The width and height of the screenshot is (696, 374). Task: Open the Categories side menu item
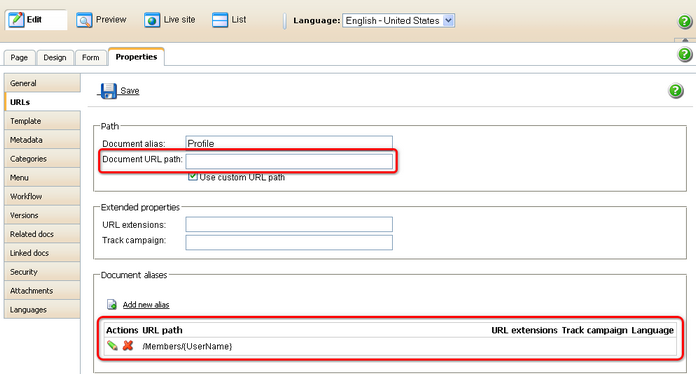42,159
